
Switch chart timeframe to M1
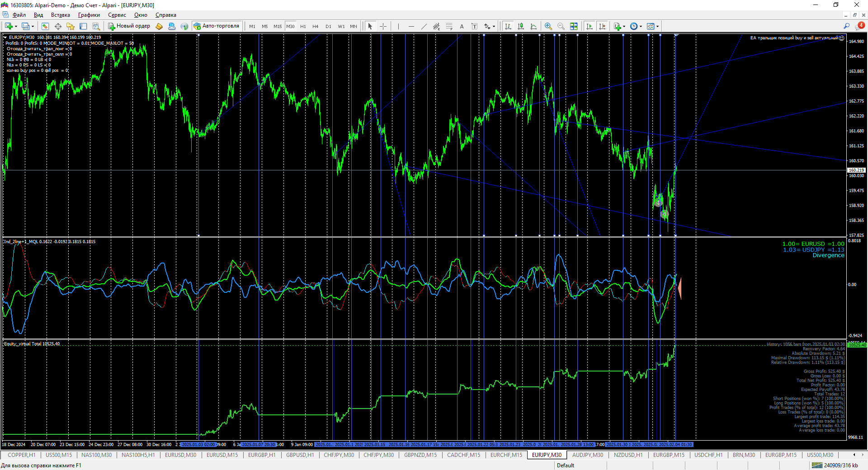252,26
